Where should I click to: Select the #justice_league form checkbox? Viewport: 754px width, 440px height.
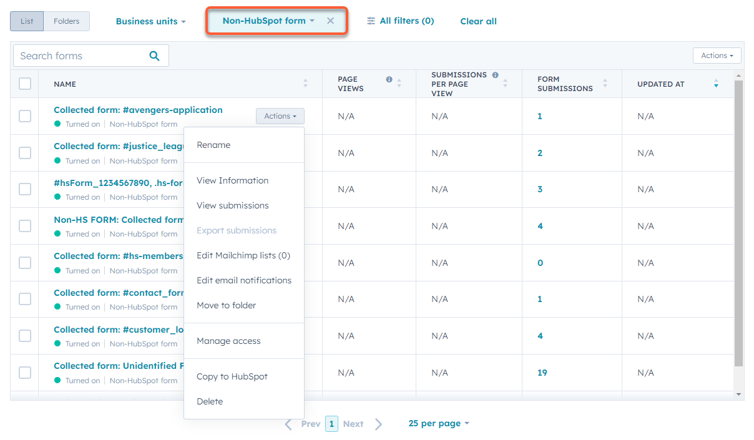tap(25, 153)
